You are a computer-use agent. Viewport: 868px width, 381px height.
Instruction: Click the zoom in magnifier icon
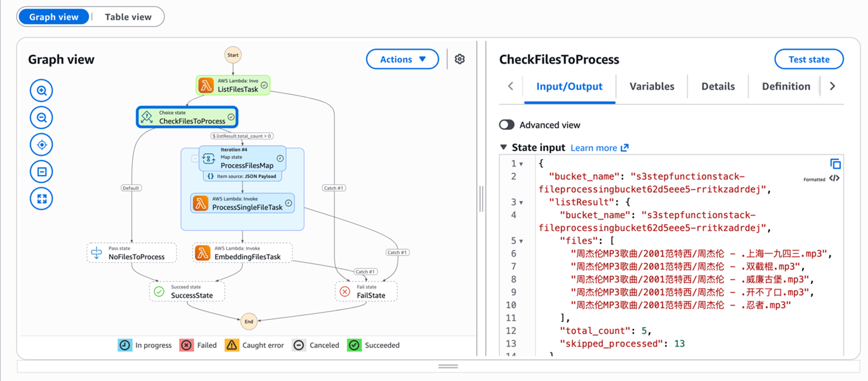pos(41,91)
